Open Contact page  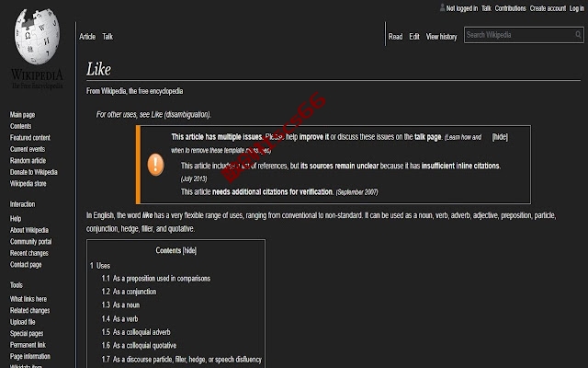point(26,265)
